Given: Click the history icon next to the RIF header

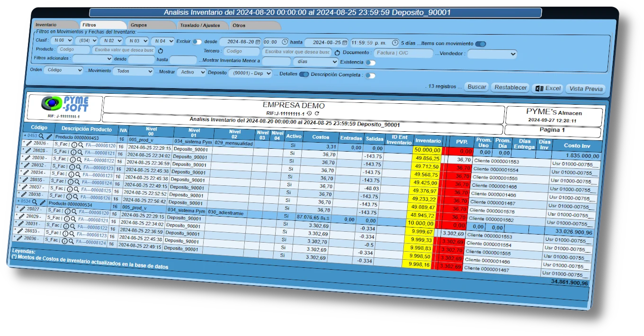Looking at the screenshot, I should [x=309, y=113].
